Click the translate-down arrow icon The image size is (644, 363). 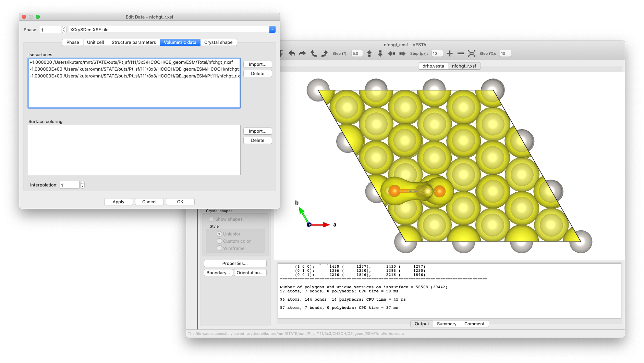[380, 53]
